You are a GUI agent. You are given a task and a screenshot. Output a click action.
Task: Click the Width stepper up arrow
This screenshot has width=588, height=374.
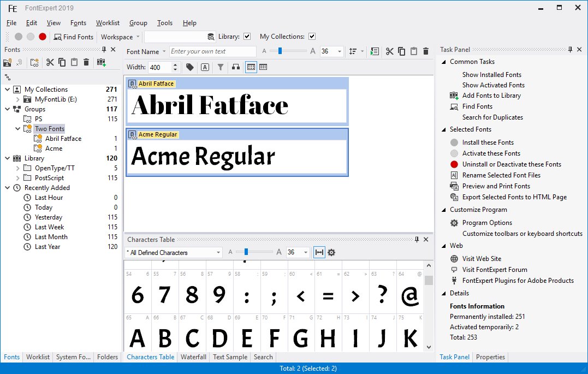(175, 65)
